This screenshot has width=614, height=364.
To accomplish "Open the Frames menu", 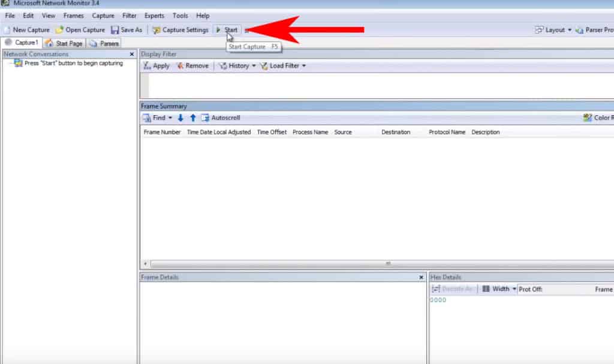I will [74, 16].
